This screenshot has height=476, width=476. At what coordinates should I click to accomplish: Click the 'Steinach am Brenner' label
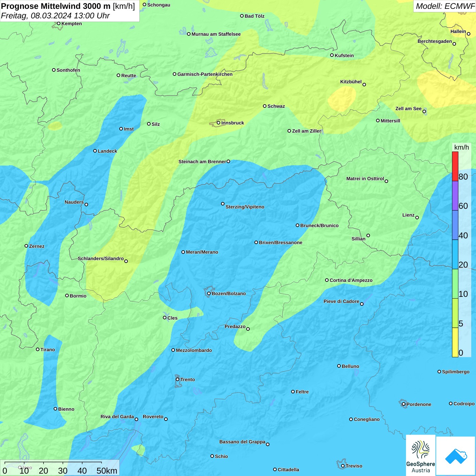tap(202, 161)
